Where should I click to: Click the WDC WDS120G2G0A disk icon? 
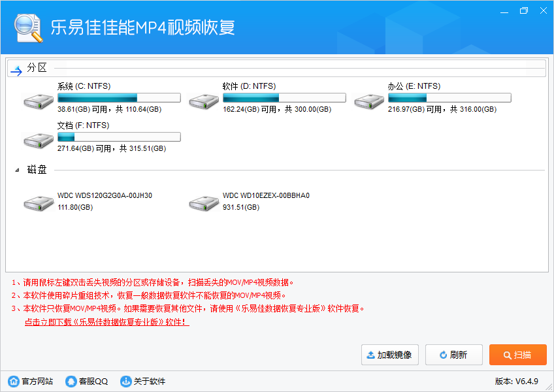[38, 203]
